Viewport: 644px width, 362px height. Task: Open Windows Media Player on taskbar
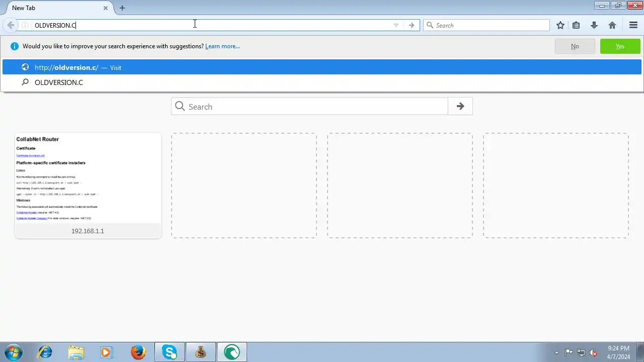106,352
